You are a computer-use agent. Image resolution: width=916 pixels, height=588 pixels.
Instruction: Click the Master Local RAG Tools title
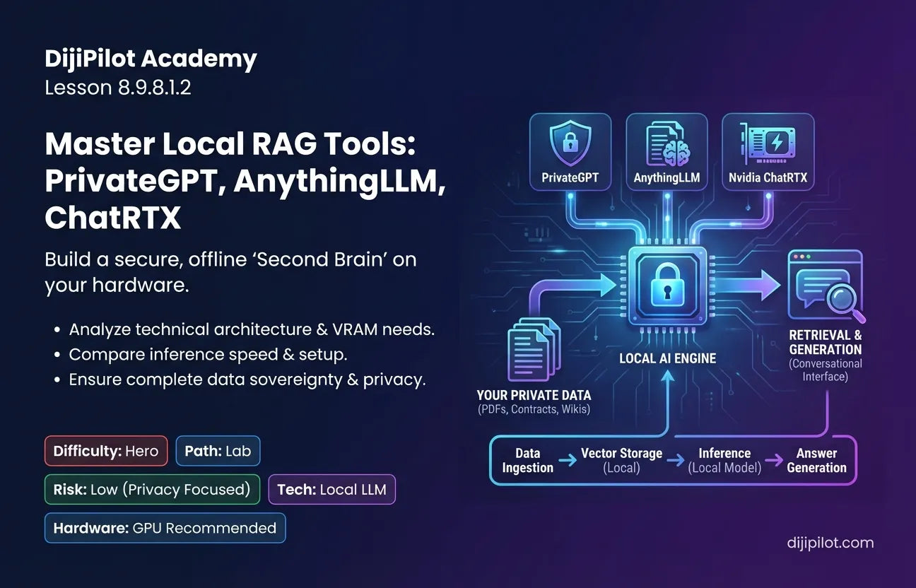[x=245, y=182]
